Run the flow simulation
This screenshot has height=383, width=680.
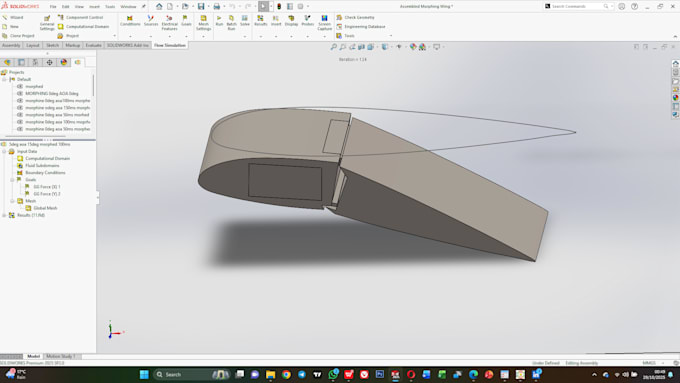point(219,20)
